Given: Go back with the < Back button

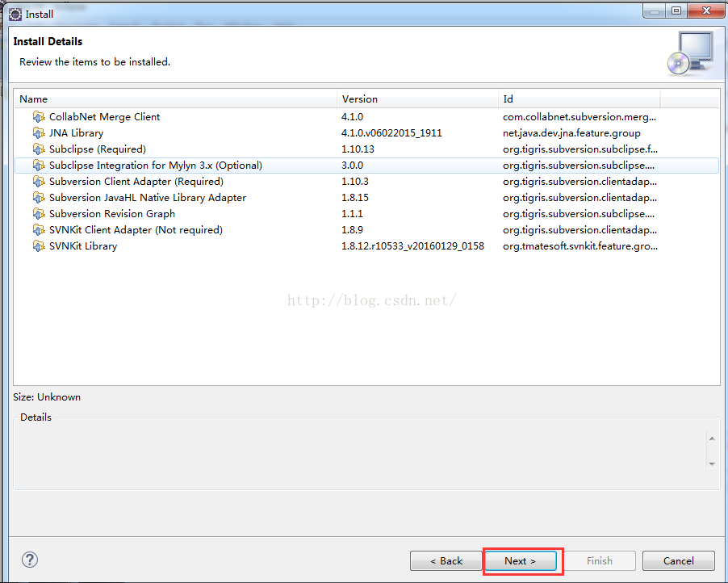Looking at the screenshot, I should [446, 560].
